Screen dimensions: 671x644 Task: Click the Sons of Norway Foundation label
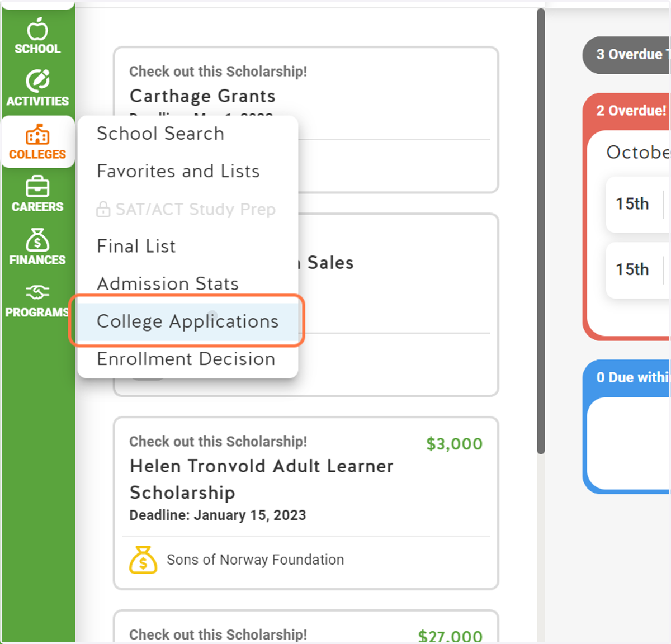tap(256, 560)
